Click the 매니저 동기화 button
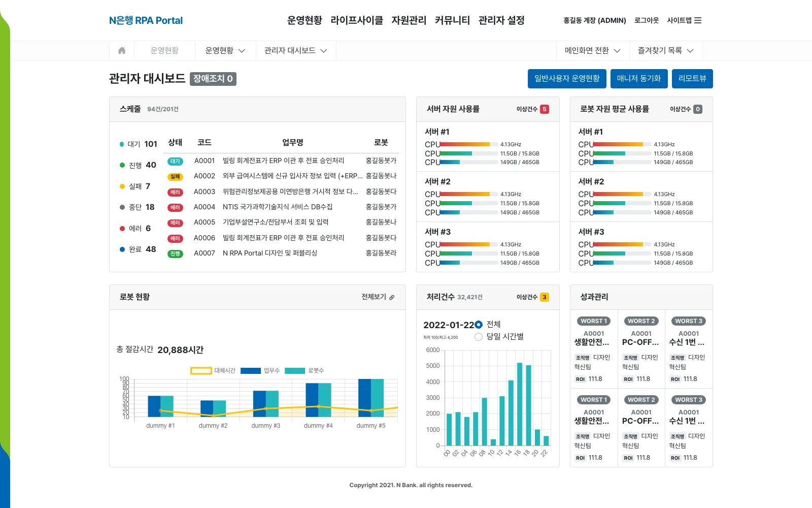 639,78
